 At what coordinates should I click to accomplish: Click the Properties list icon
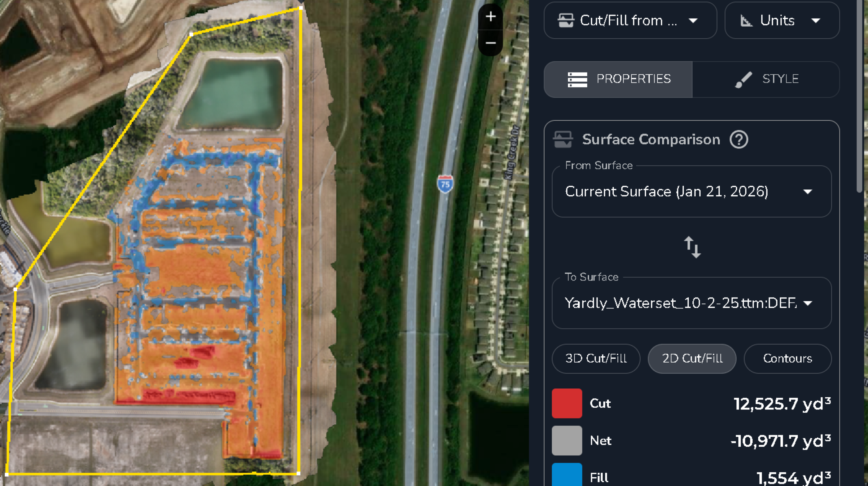(577, 79)
